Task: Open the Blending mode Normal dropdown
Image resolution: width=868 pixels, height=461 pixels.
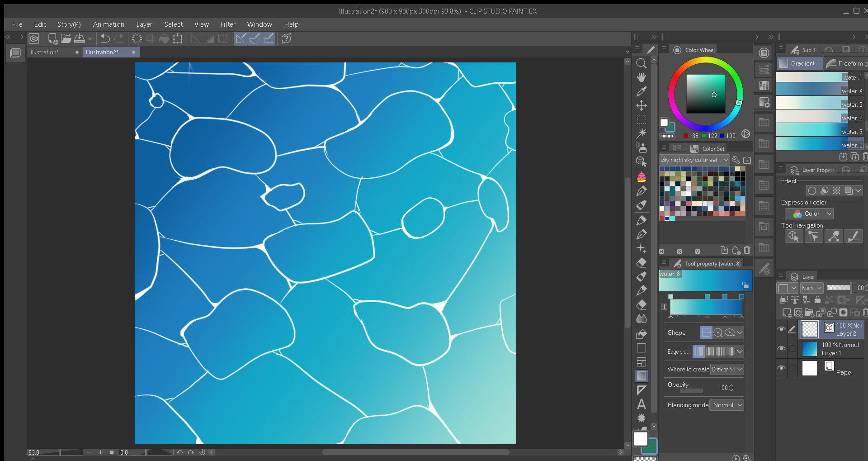Action: click(726, 405)
